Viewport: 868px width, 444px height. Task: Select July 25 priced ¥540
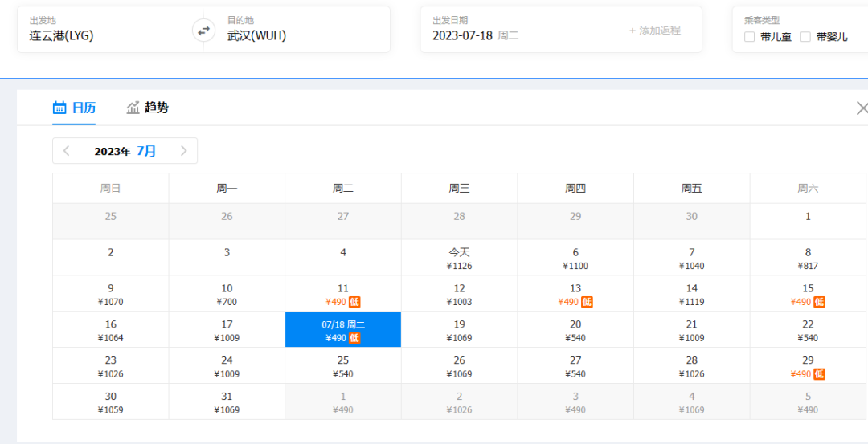point(343,365)
